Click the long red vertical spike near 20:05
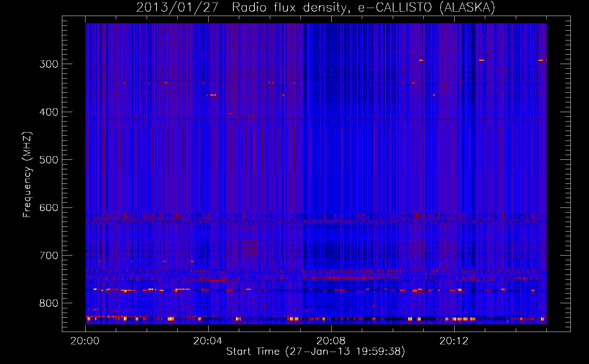589x364 pixels. [x=254, y=151]
